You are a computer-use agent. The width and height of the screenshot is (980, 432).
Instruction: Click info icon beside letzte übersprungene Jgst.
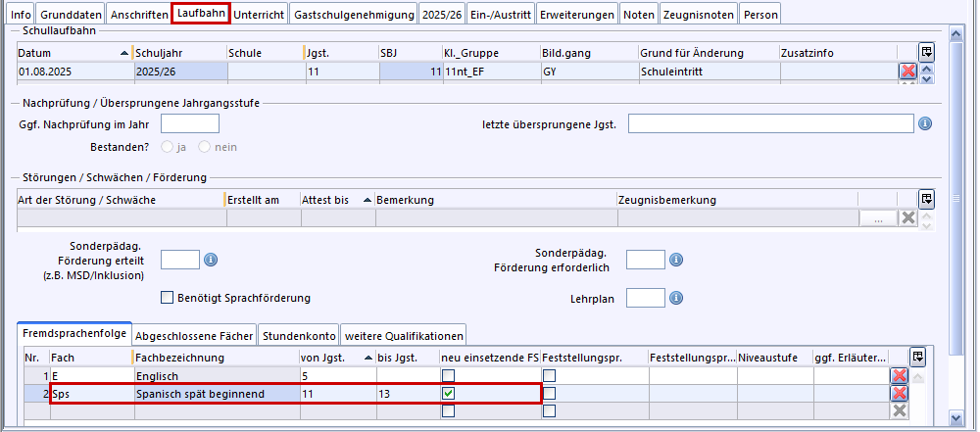(x=924, y=123)
